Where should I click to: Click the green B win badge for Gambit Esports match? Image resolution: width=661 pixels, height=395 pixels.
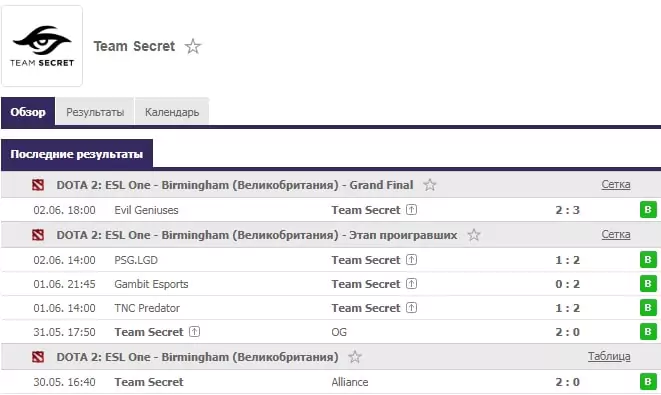coord(648,284)
